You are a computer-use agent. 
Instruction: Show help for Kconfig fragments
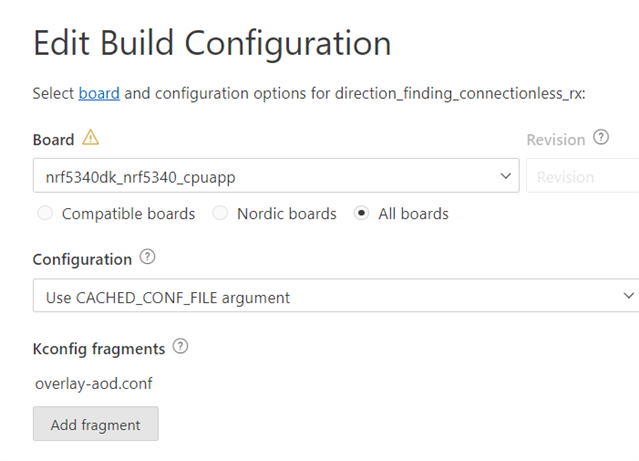tap(180, 346)
